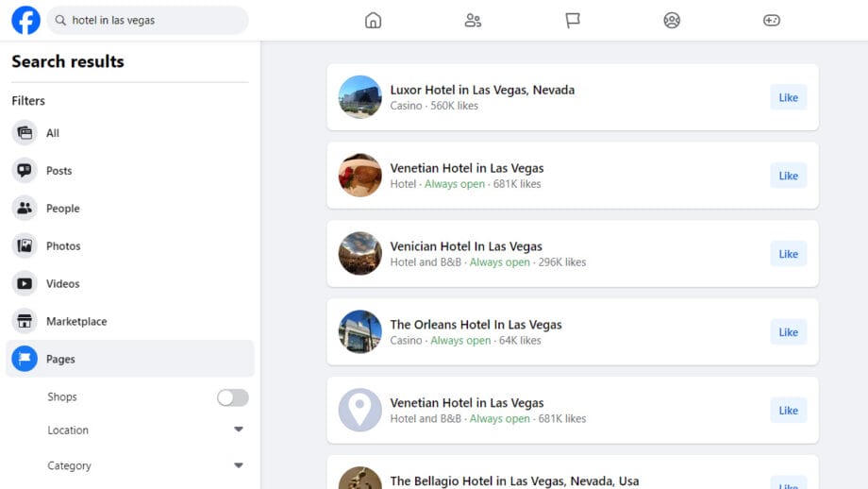868x489 pixels.
Task: Click the search magnifier icon
Action: (x=60, y=21)
